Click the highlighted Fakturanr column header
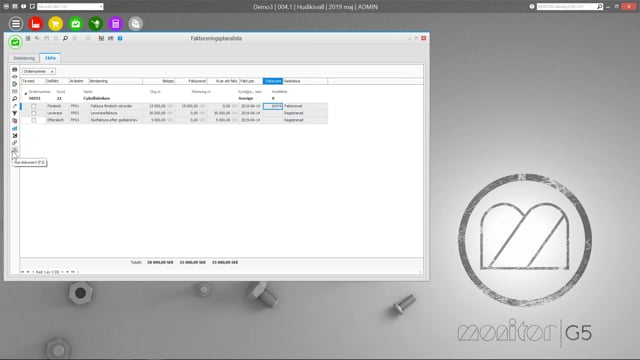The width and height of the screenshot is (640, 360). tap(273, 81)
